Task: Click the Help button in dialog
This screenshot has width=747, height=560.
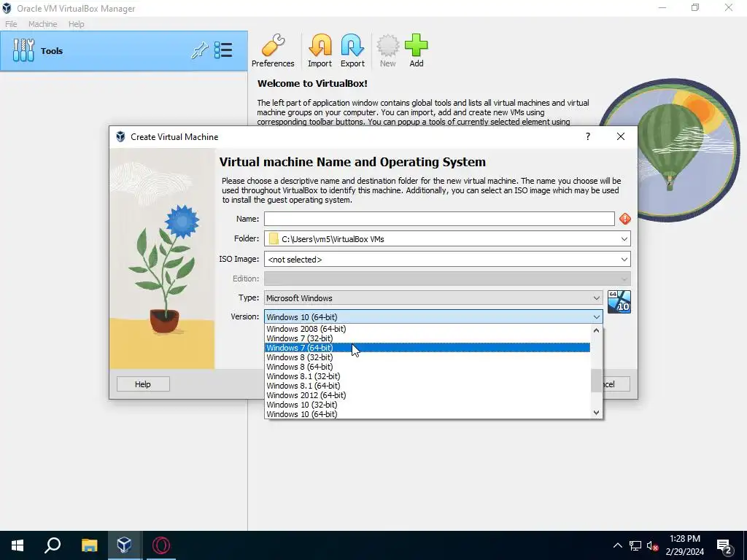Action: coord(143,384)
